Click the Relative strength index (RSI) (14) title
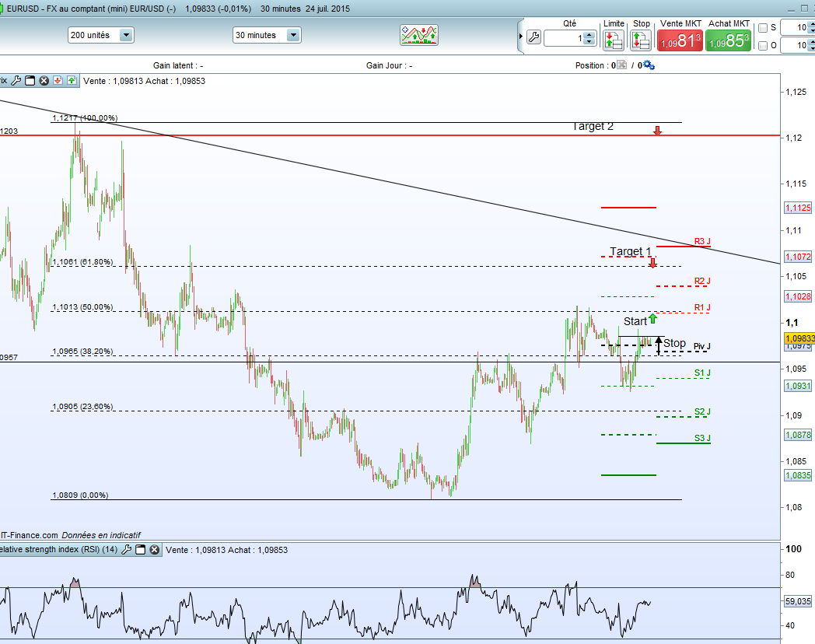 point(59,549)
